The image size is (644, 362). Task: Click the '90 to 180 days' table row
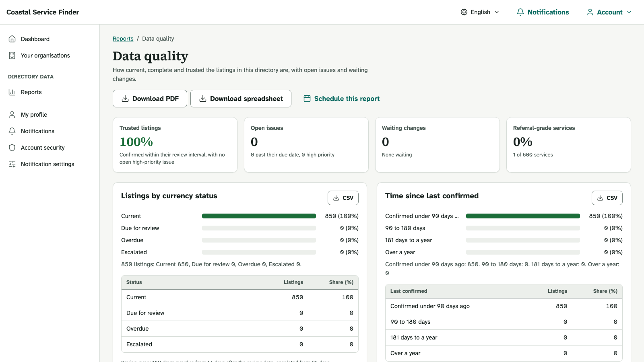(x=504, y=322)
